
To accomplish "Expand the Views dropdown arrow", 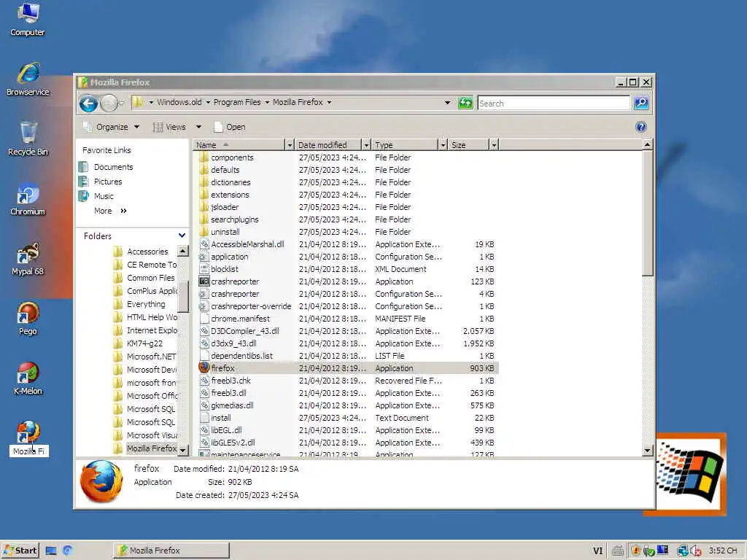I will pos(198,127).
